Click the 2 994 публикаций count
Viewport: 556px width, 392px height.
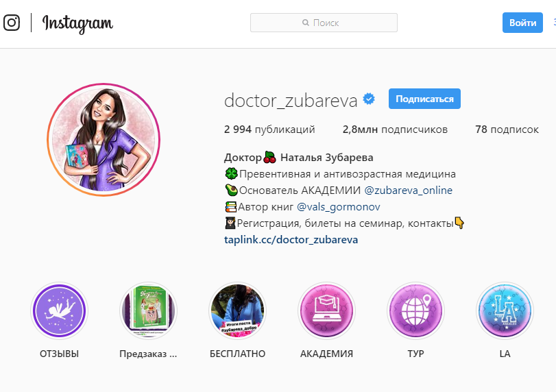tap(269, 130)
